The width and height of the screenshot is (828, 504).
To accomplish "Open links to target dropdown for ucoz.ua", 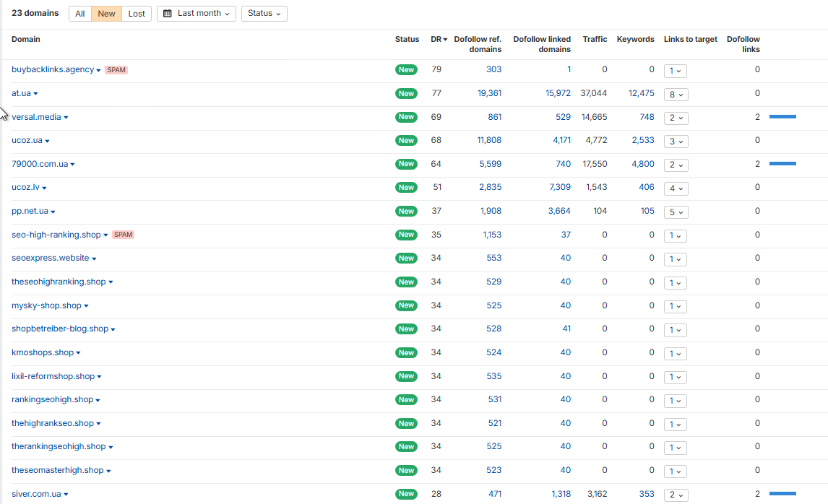I will tap(676, 142).
